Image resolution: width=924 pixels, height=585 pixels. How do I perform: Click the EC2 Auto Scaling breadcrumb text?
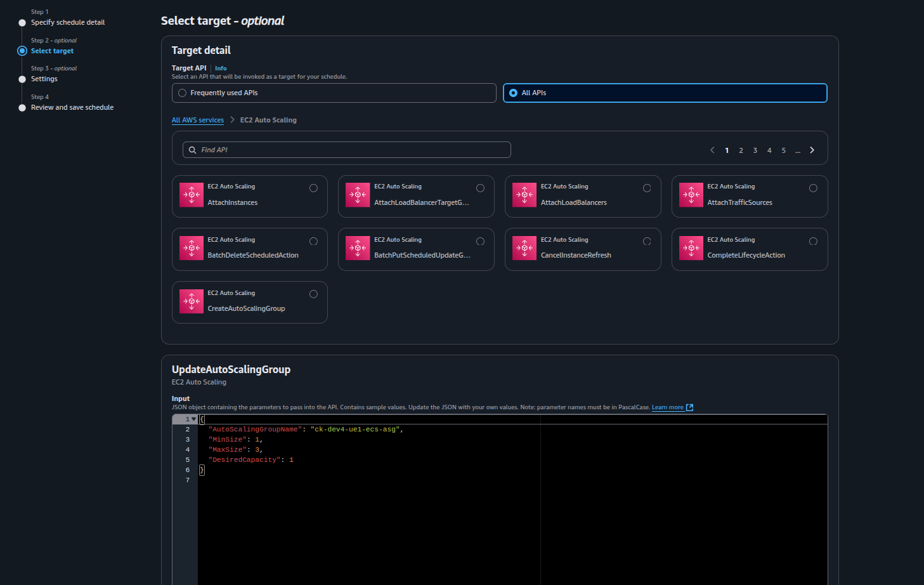point(268,120)
